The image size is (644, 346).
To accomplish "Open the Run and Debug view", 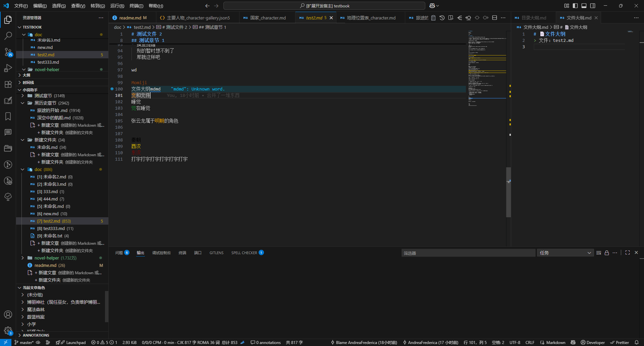I will [x=8, y=68].
